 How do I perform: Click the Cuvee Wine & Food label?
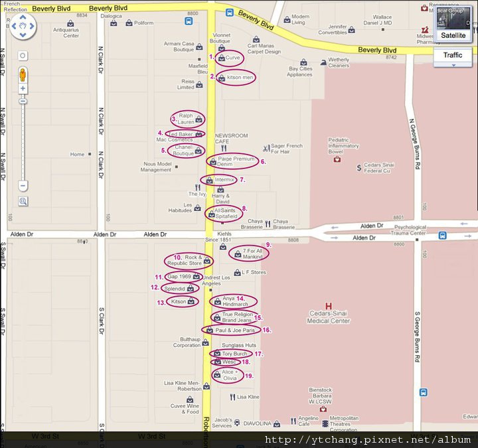[x=185, y=409]
